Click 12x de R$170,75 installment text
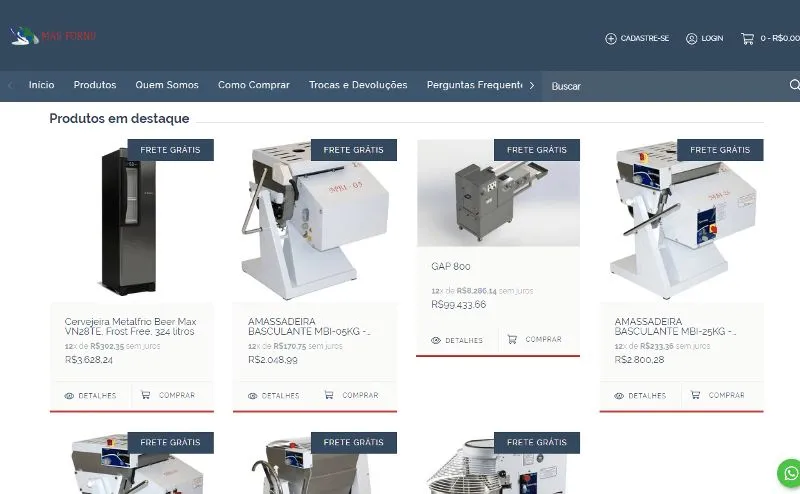800x494 pixels. click(x=295, y=346)
